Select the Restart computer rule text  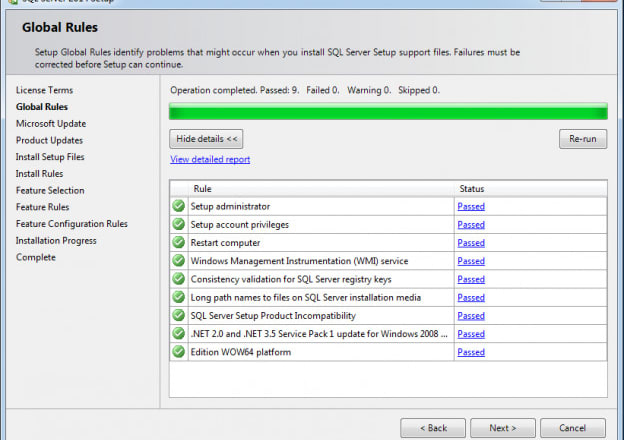click(225, 243)
